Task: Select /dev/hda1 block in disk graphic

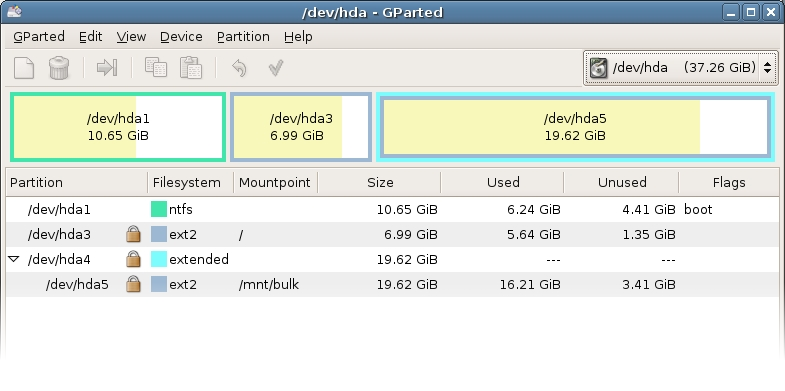Action: pos(118,127)
